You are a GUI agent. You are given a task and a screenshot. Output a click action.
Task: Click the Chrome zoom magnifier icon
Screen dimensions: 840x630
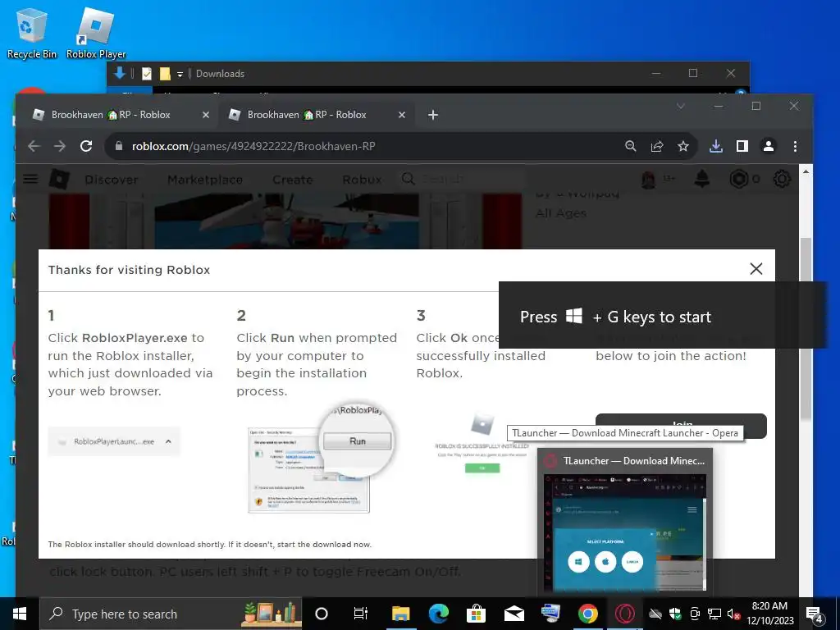click(631, 146)
